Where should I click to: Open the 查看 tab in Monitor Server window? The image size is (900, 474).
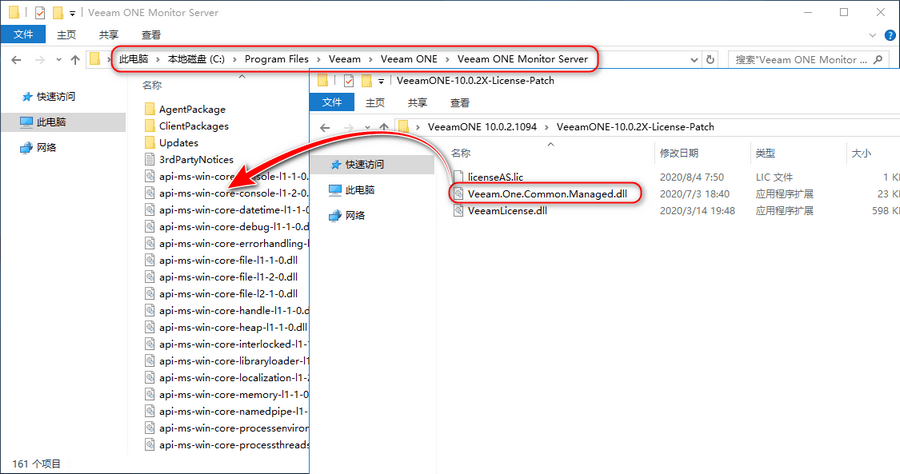[151, 35]
